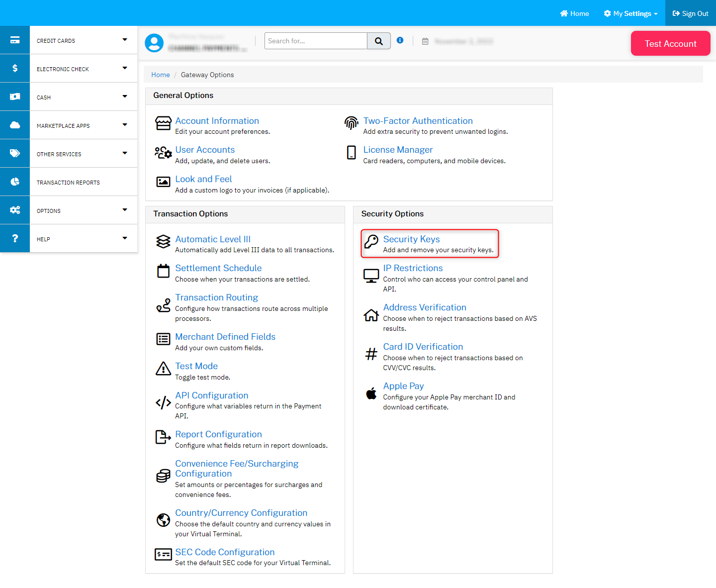The image size is (716, 588).
Task: Open the My Settings dropdown
Action: point(630,13)
